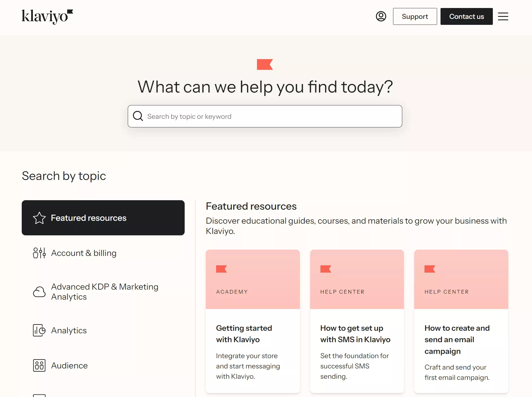Open Getting started with Klaviyo card
This screenshot has width=532, height=397.
click(x=253, y=321)
